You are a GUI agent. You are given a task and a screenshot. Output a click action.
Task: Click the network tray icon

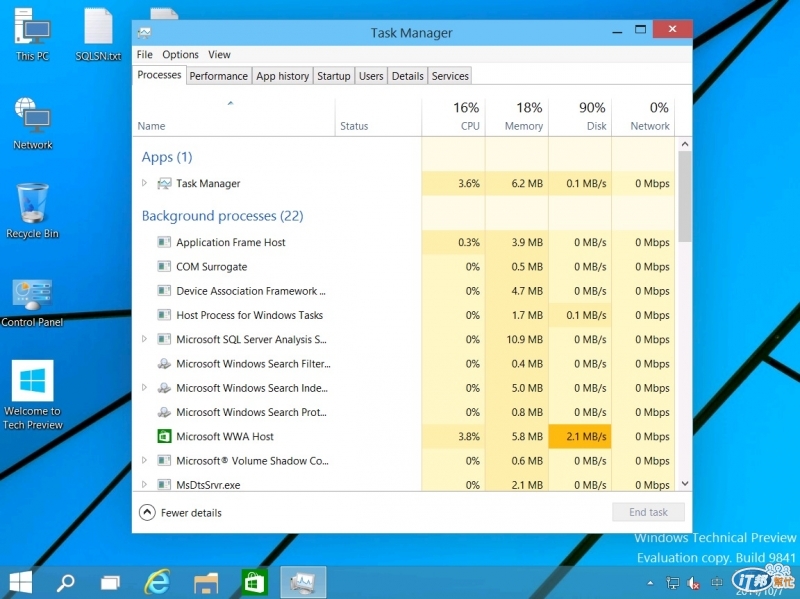tap(672, 583)
